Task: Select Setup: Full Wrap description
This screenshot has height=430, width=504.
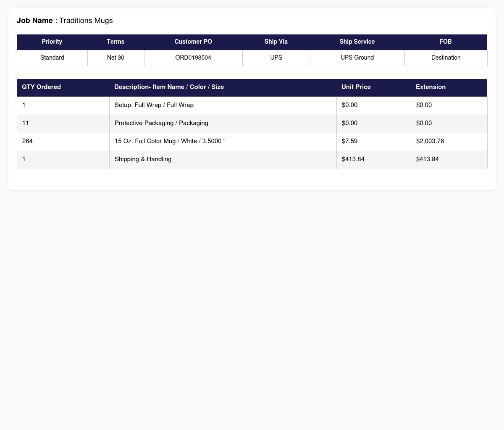Action: click(x=223, y=105)
